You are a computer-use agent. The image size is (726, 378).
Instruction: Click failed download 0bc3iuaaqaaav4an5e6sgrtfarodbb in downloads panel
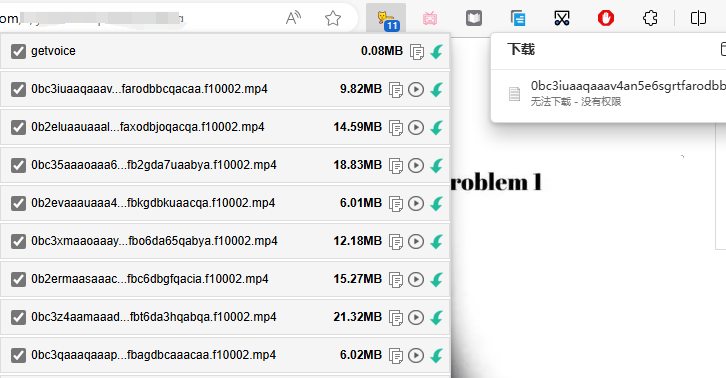click(x=628, y=86)
